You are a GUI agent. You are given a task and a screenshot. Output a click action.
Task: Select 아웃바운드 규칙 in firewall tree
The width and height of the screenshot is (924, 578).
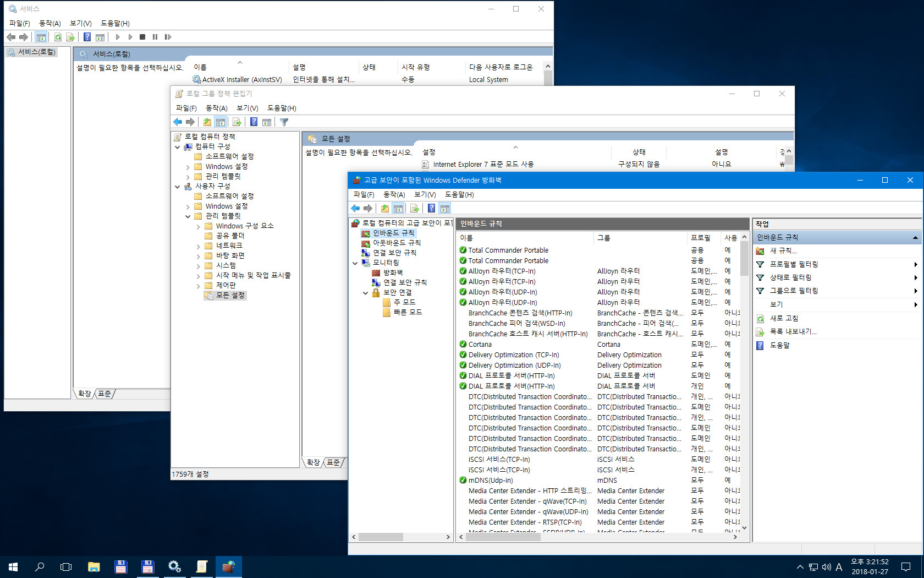(397, 243)
